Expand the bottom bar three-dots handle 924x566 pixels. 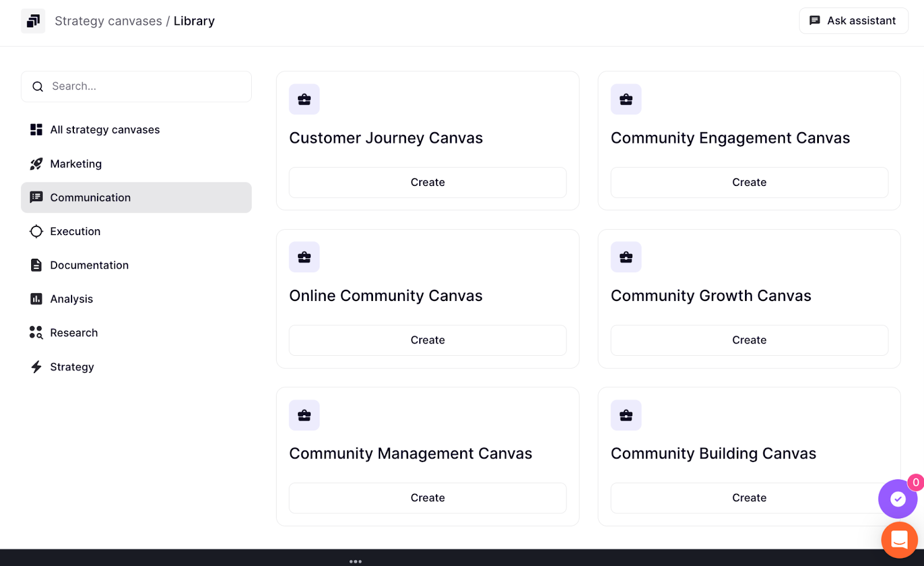(x=356, y=561)
